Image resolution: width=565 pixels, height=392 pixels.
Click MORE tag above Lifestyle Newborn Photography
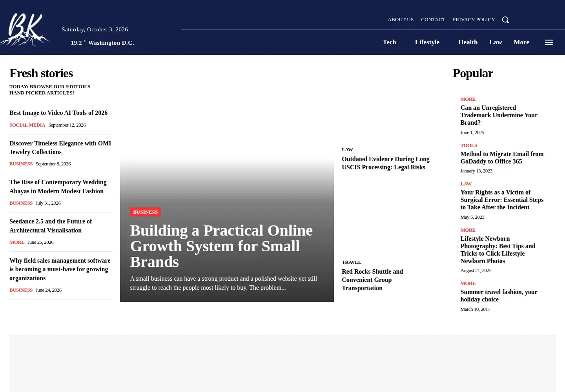click(468, 230)
